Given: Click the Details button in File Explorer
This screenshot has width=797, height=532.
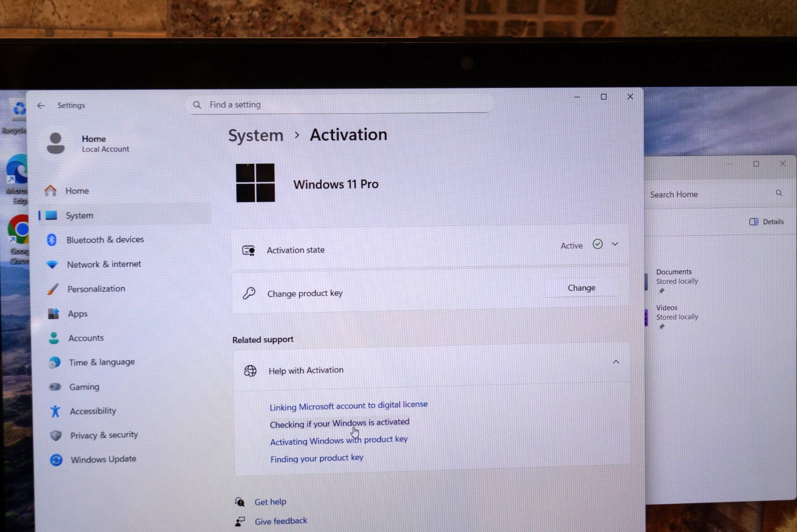Looking at the screenshot, I should [767, 222].
